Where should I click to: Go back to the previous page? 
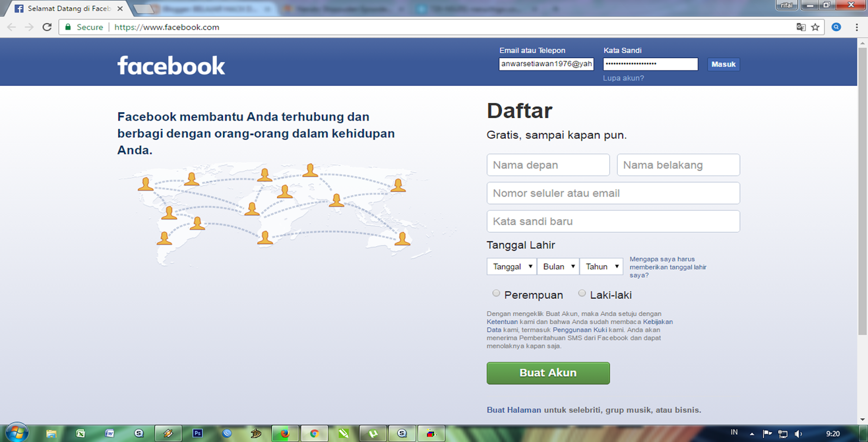11,27
